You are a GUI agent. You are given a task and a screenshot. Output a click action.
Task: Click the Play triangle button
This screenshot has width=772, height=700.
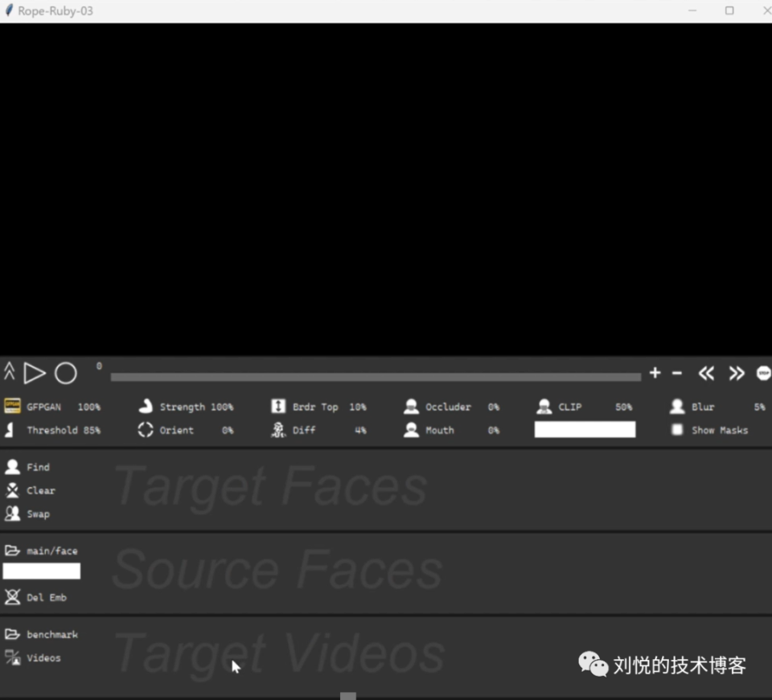pos(35,373)
